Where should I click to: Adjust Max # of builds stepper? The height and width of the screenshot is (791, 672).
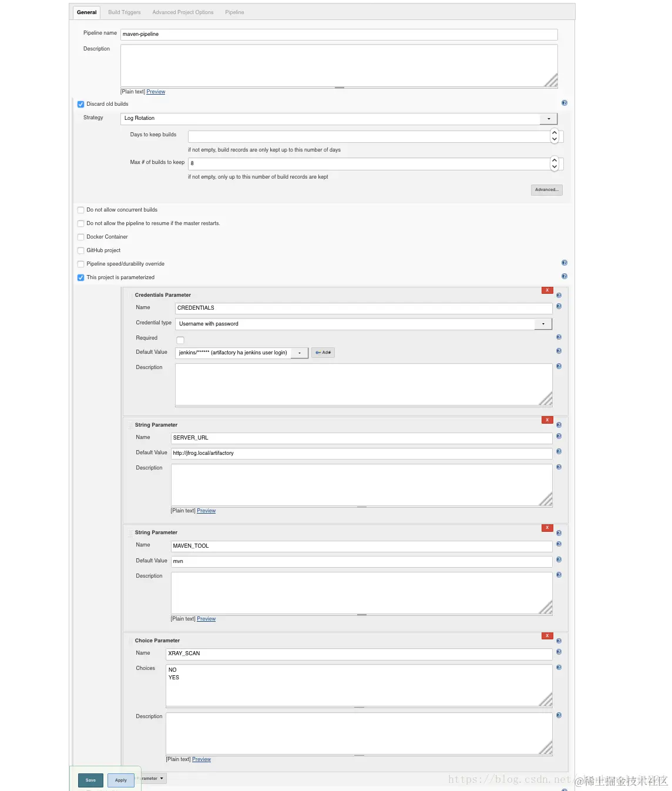click(555, 163)
